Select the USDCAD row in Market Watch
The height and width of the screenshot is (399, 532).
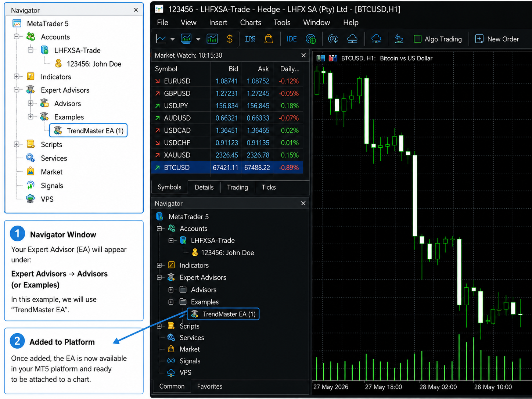tap(227, 130)
